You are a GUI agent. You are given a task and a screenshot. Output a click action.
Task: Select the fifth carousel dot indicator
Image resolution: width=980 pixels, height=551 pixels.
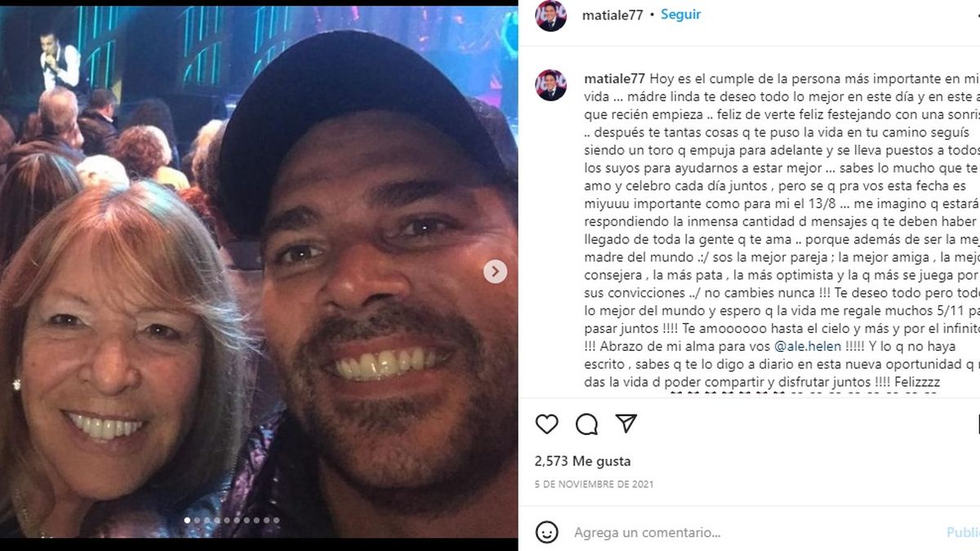[x=227, y=520]
